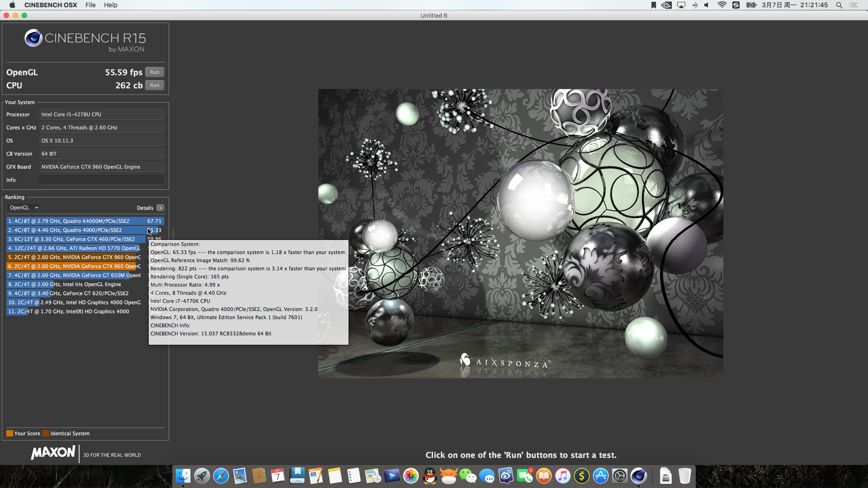Open the volume control in menu bar
Screen dimensions: 868x488
(707, 5)
